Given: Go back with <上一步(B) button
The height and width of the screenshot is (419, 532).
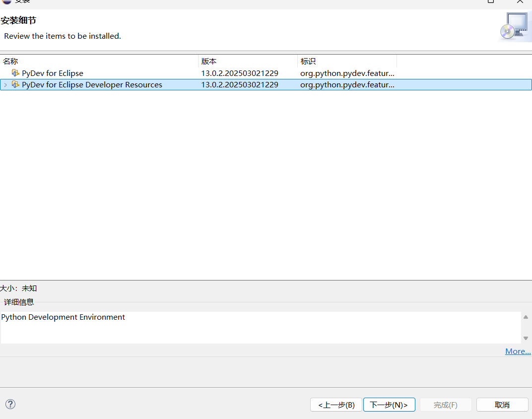Looking at the screenshot, I should (336, 405).
